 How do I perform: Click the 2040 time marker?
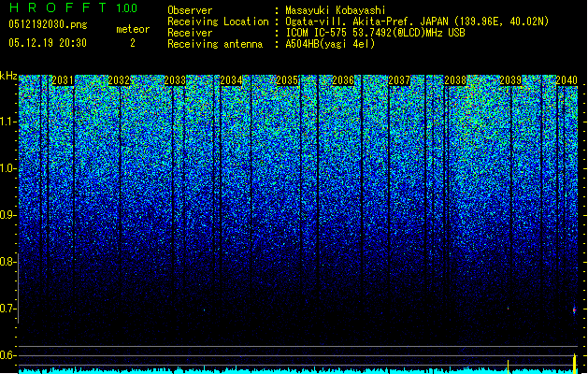566,80
